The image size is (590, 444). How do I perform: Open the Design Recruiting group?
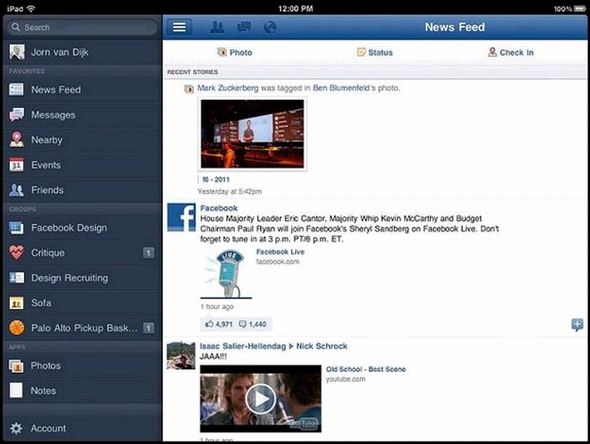point(82,278)
